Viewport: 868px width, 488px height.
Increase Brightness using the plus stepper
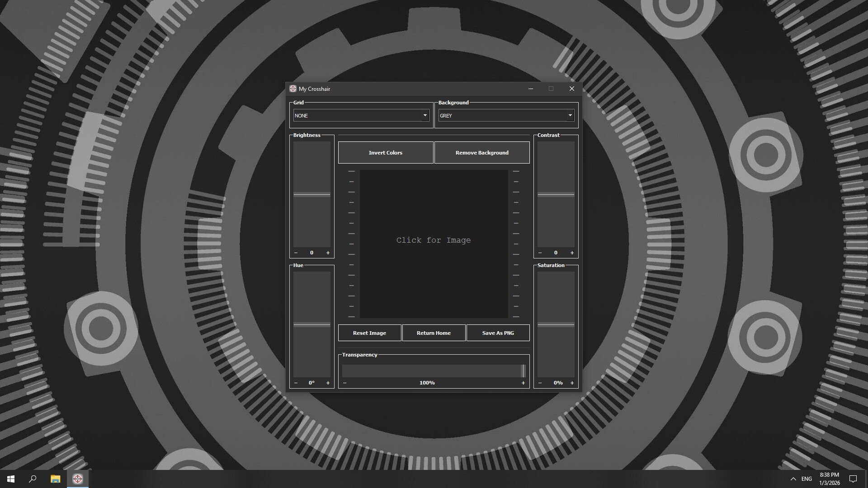[328, 253]
